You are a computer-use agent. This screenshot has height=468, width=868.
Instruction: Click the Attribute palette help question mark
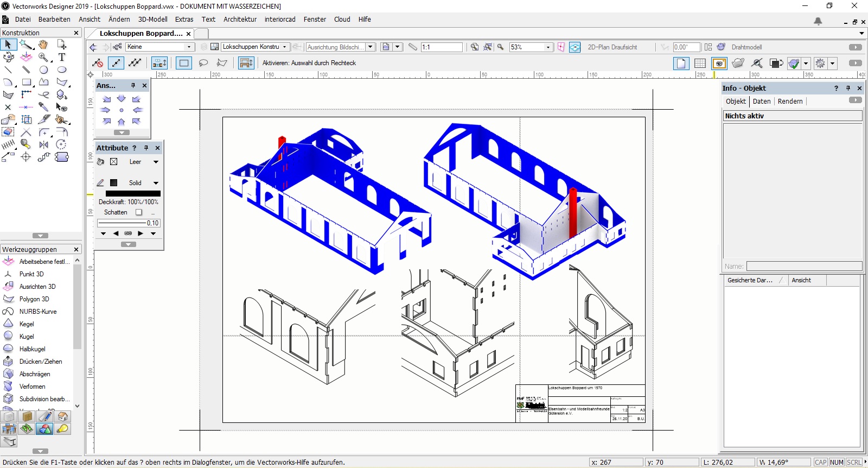coord(135,148)
